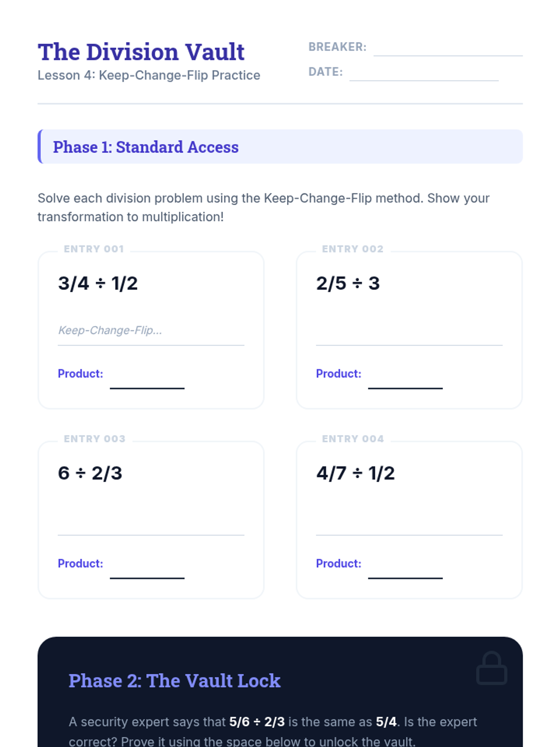Click the ENTRY 003 label

point(95,439)
